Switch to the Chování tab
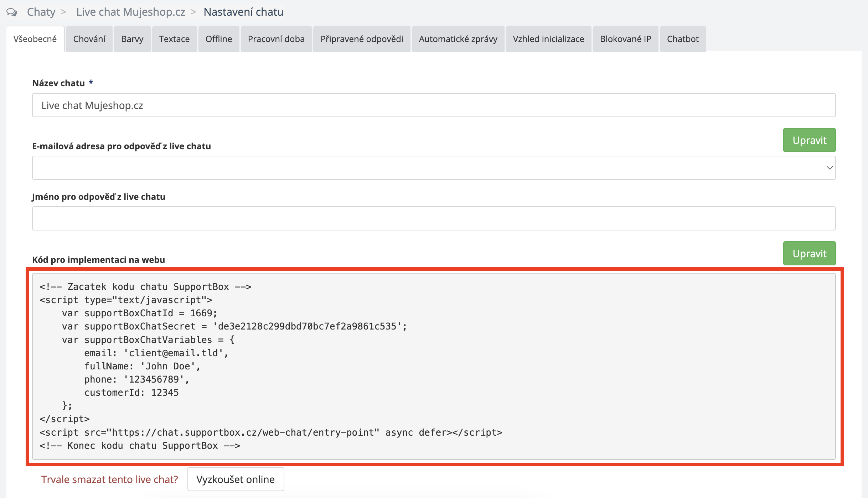The image size is (868, 498). tap(89, 39)
